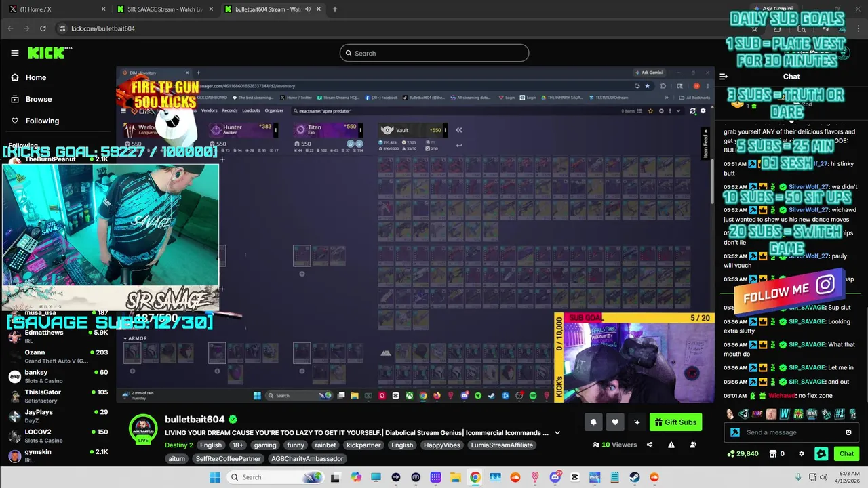868x488 pixels.
Task: Open the taskbar volume icon
Action: click(825, 477)
